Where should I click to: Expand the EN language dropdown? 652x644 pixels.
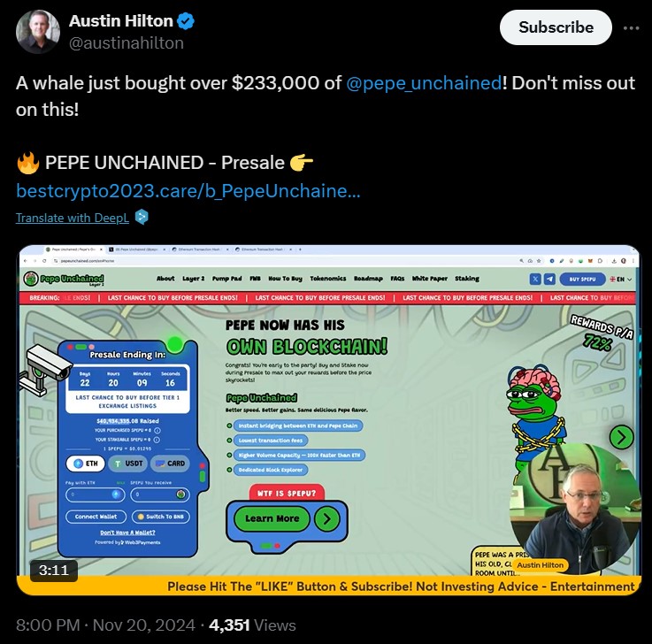point(621,279)
